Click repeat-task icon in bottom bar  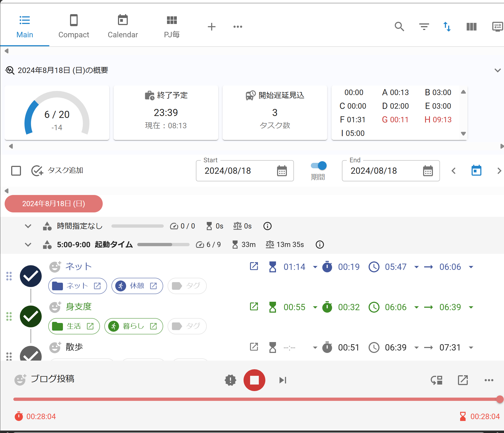[x=436, y=380]
